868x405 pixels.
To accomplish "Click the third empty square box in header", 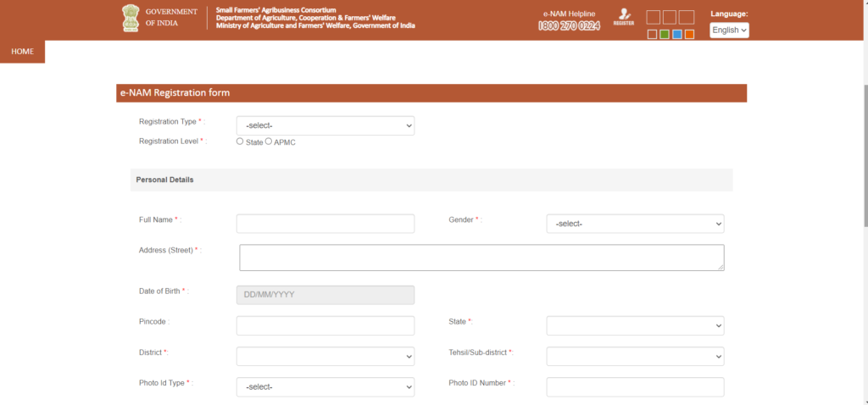I will [687, 17].
